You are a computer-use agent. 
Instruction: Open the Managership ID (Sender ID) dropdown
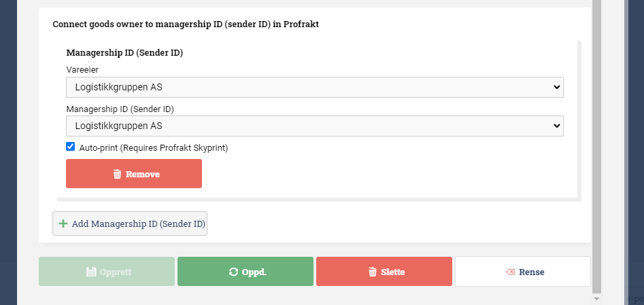point(315,126)
